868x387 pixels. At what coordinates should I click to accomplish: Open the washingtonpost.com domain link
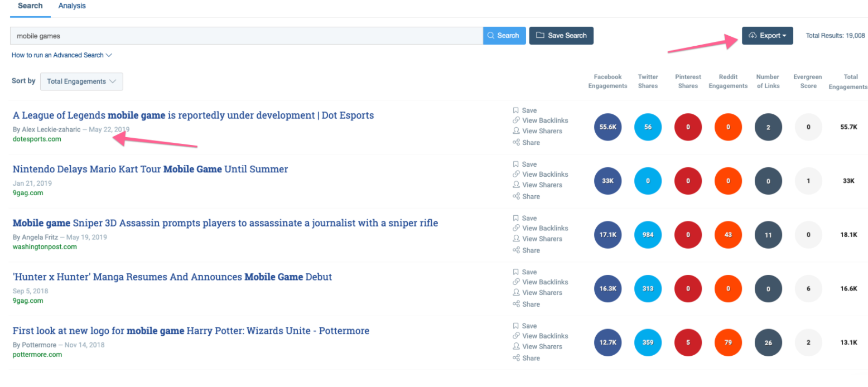45,247
